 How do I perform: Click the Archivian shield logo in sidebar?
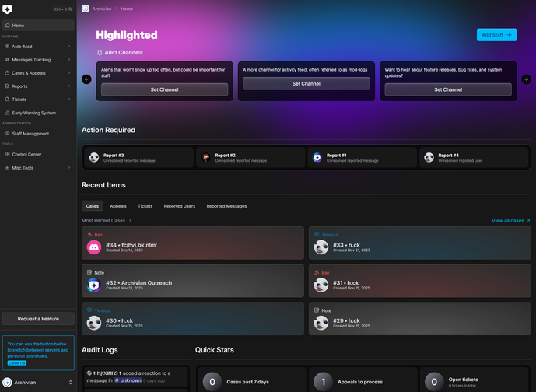tap(7, 9)
